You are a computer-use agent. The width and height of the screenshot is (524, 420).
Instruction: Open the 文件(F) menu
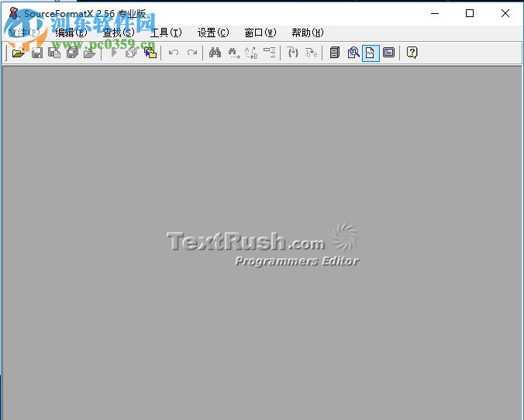(24, 33)
